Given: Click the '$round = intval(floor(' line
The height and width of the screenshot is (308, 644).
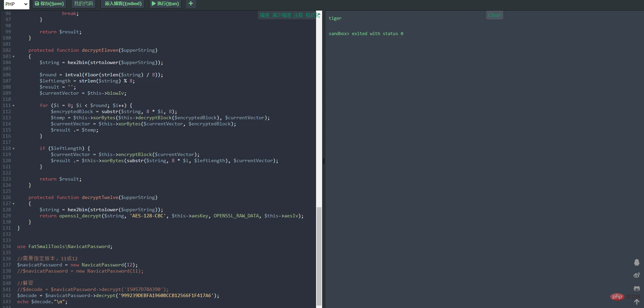Looking at the screenshot, I should [x=101, y=75].
